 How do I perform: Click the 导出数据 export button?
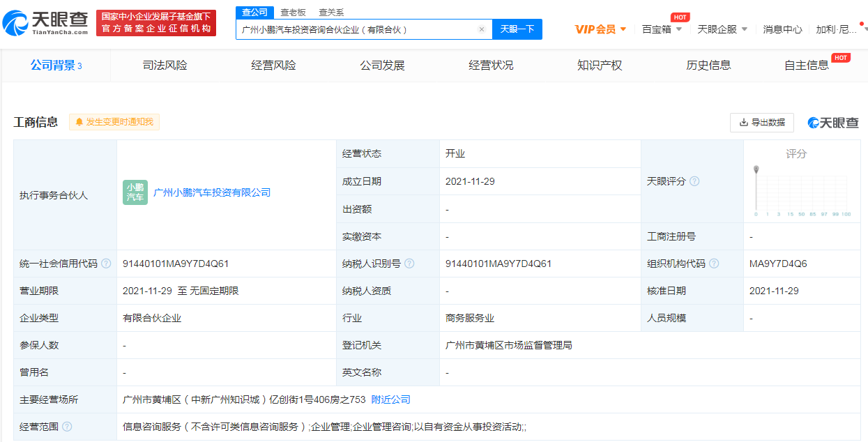pos(762,123)
